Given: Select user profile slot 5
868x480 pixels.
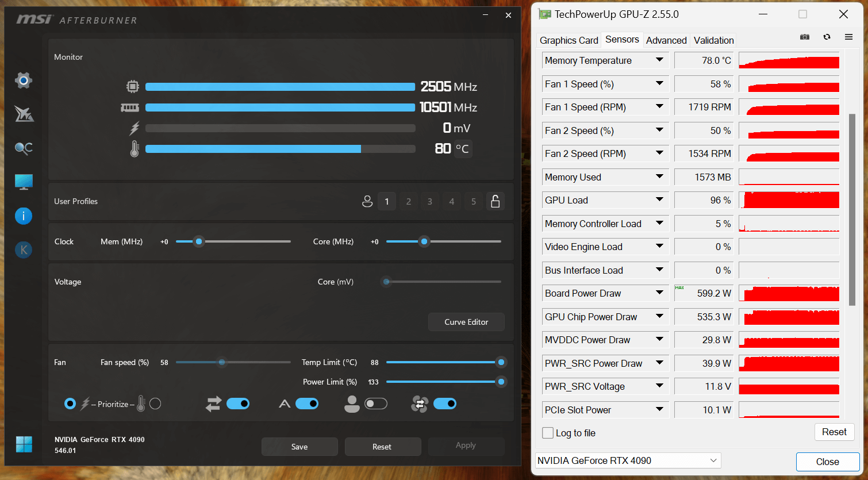Looking at the screenshot, I should point(474,201).
